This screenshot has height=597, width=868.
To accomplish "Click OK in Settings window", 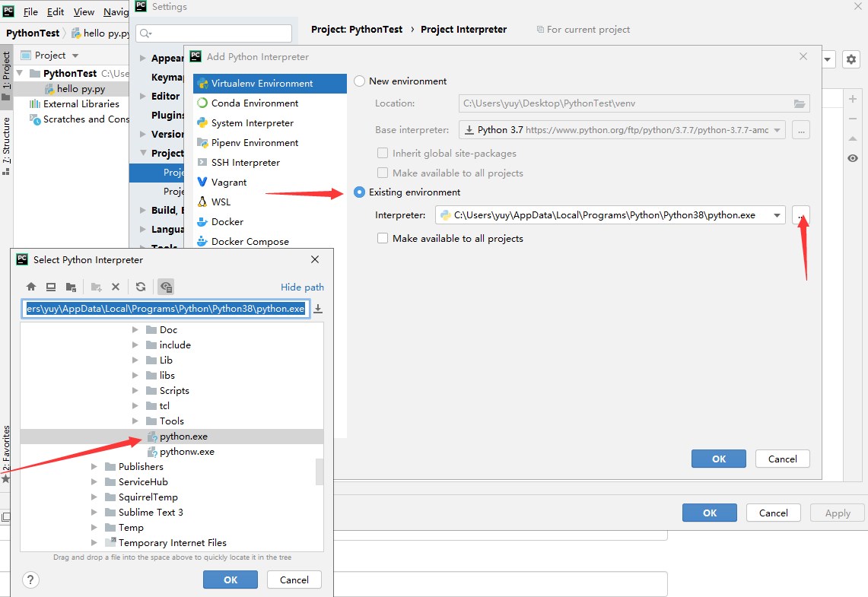I will point(710,513).
